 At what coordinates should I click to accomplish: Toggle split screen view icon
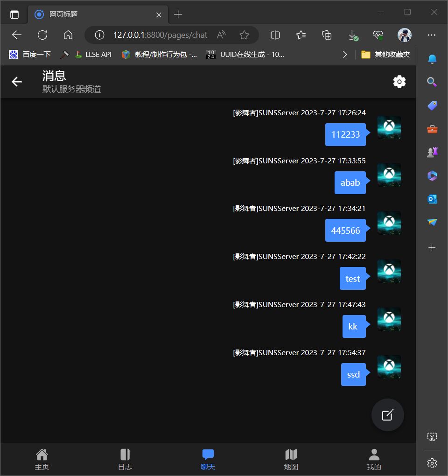(275, 35)
